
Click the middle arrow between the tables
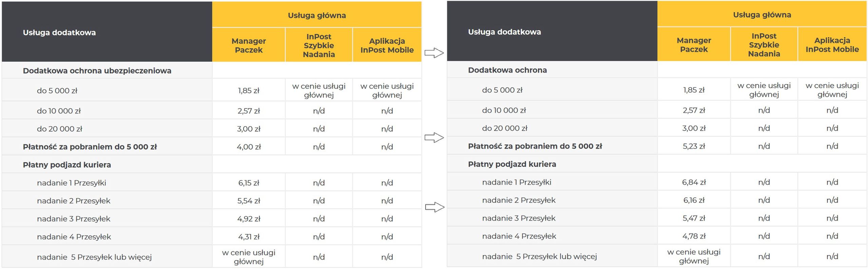tap(434, 138)
